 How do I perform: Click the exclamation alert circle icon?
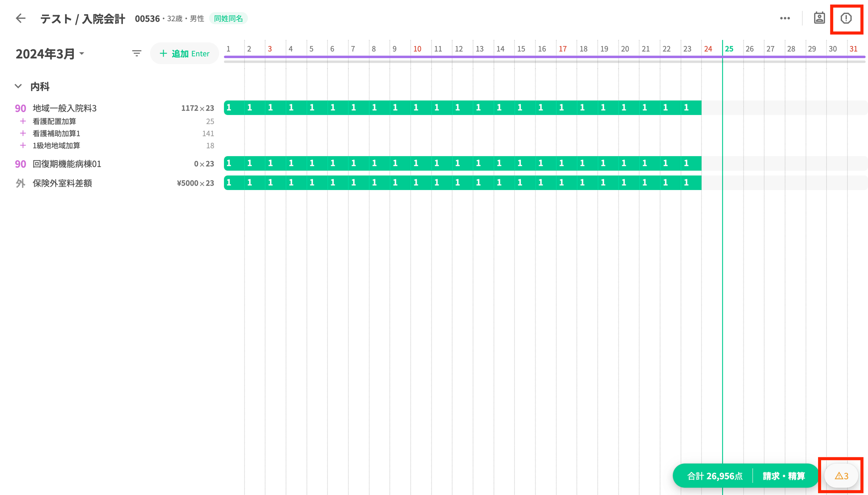point(846,18)
